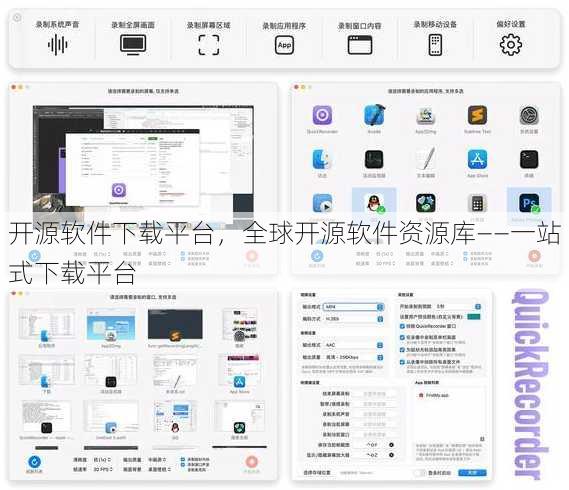Select the Xcode icon in the app picker
569x490 pixels.
point(374,115)
